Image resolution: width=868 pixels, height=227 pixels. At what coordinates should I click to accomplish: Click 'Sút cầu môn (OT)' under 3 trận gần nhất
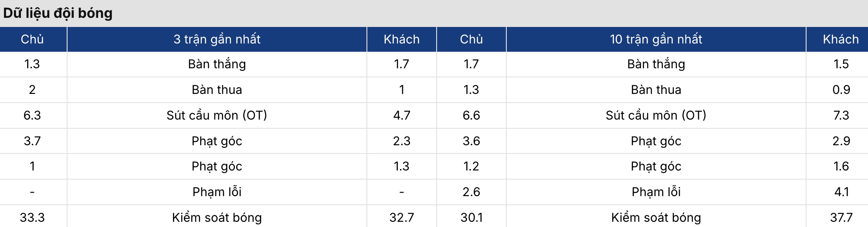coord(217,115)
